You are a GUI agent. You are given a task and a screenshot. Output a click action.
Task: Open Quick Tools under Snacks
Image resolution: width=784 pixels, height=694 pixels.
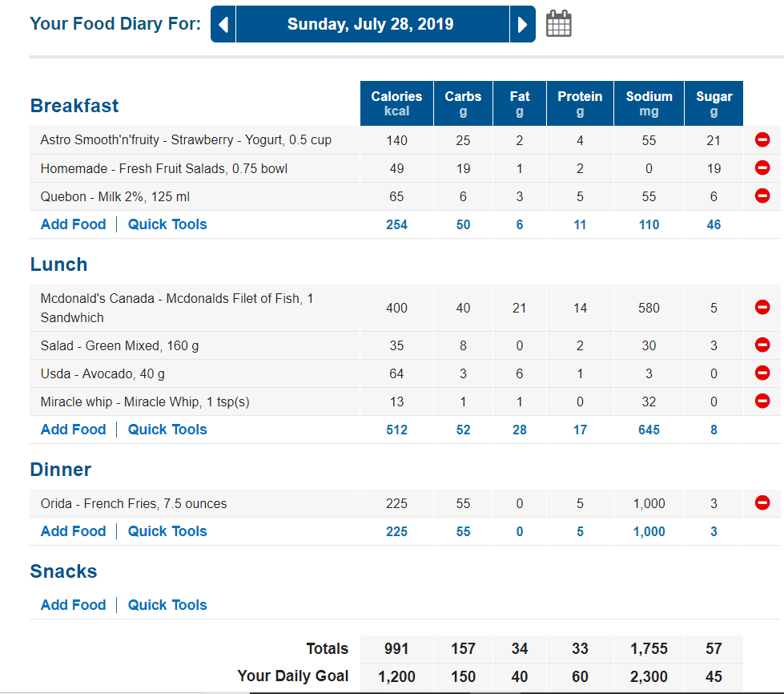[167, 605]
